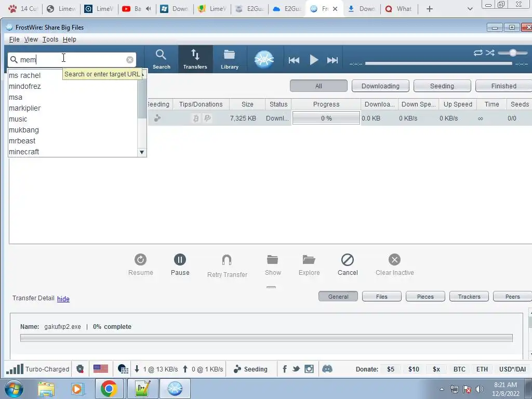Select the 'msa' suggestion
The width and height of the screenshot is (532, 399).
(73, 97)
